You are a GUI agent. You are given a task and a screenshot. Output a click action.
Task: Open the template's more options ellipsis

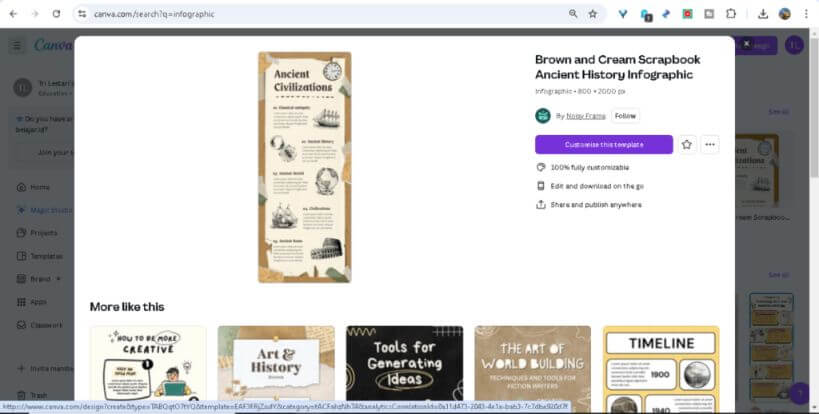point(710,145)
